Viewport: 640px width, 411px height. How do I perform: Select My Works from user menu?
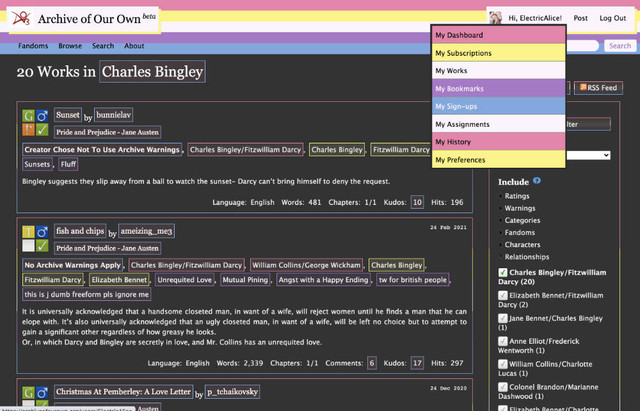click(x=498, y=71)
